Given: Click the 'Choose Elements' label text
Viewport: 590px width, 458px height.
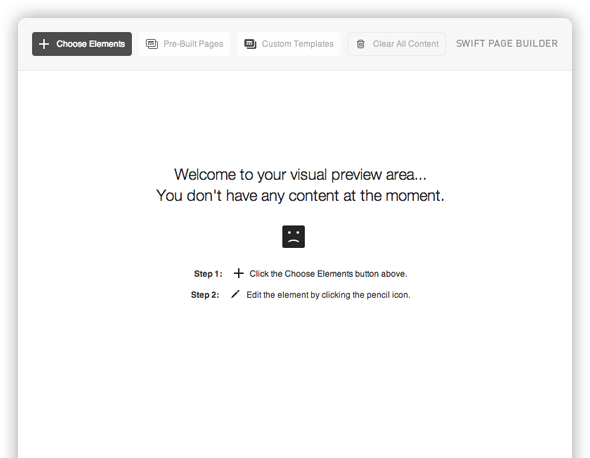Looking at the screenshot, I should tap(91, 44).
